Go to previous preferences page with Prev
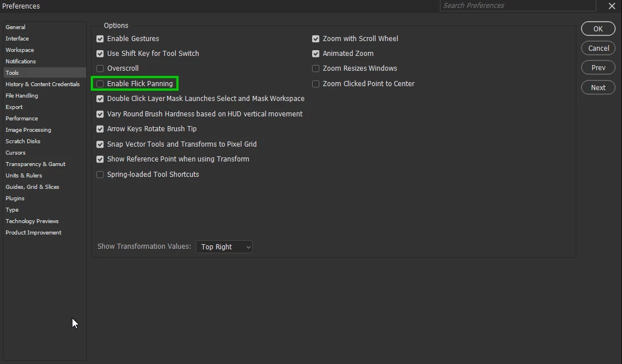The height and width of the screenshot is (364, 622). tap(598, 67)
